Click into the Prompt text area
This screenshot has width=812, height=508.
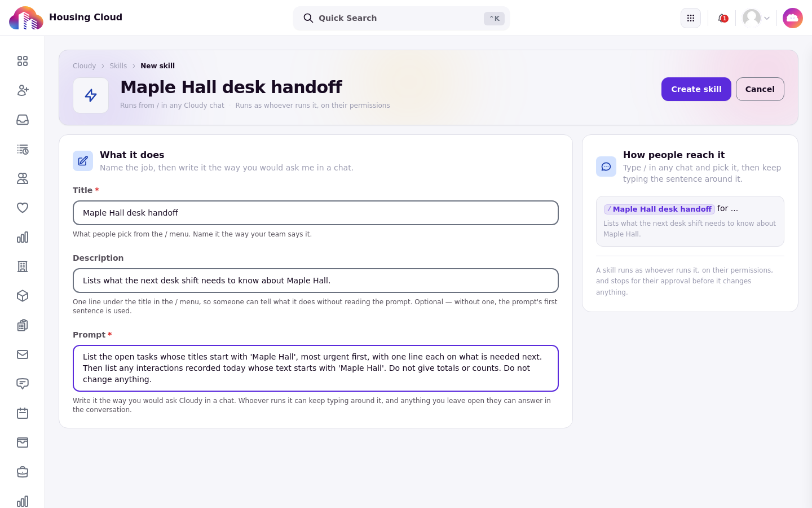(316, 368)
